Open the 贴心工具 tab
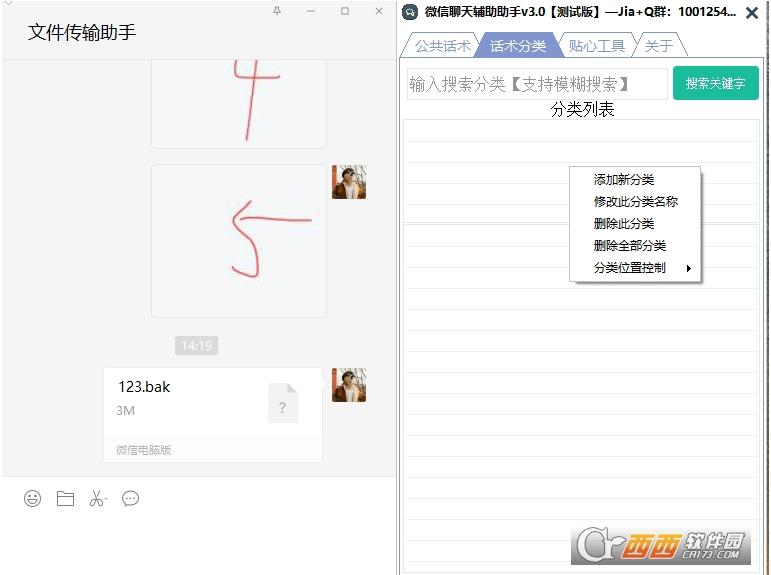Viewport: 771px width, 575px height. (x=597, y=45)
